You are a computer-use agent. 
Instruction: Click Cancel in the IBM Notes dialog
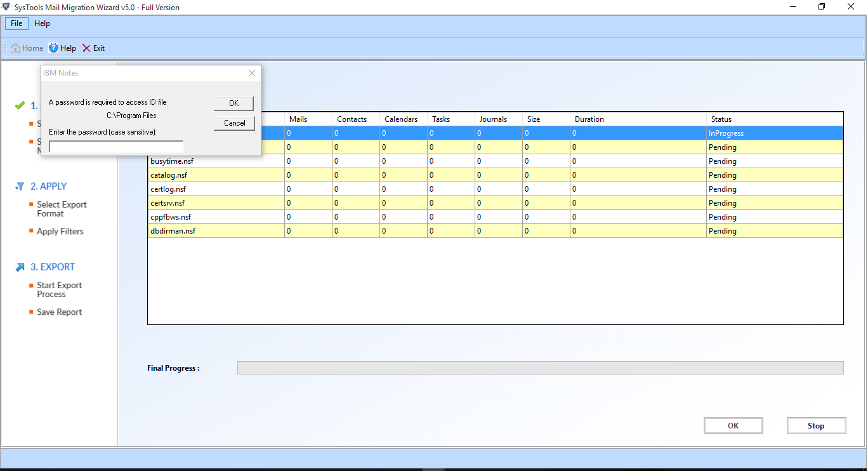234,123
